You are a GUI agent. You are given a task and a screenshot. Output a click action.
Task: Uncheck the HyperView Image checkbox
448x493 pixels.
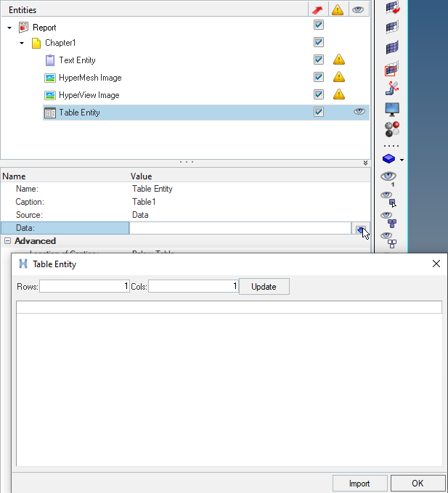[319, 94]
